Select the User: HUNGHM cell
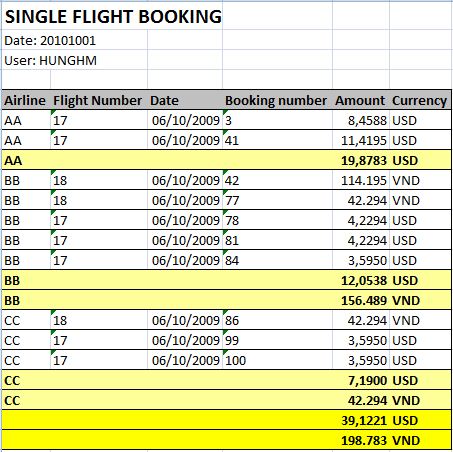Viewport: 453px width, 452px height. click(51, 61)
